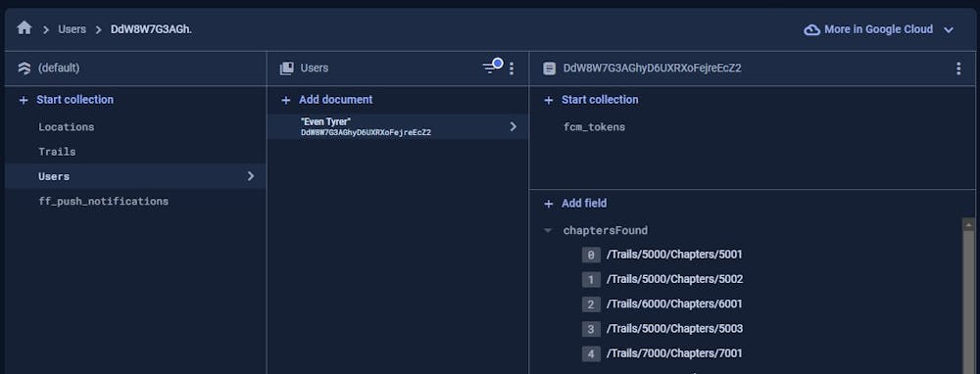Open Locations collection
Screen dimensions: 980x374
67,126
